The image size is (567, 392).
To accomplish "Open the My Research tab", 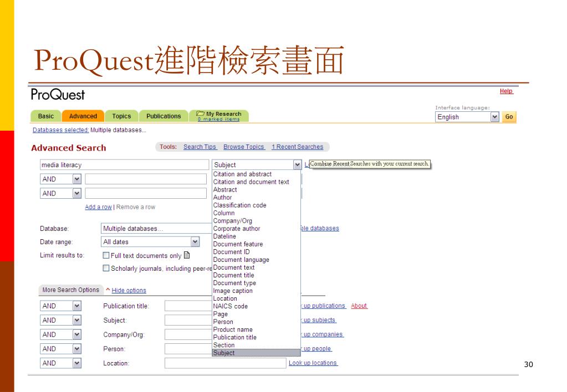I will [x=219, y=116].
